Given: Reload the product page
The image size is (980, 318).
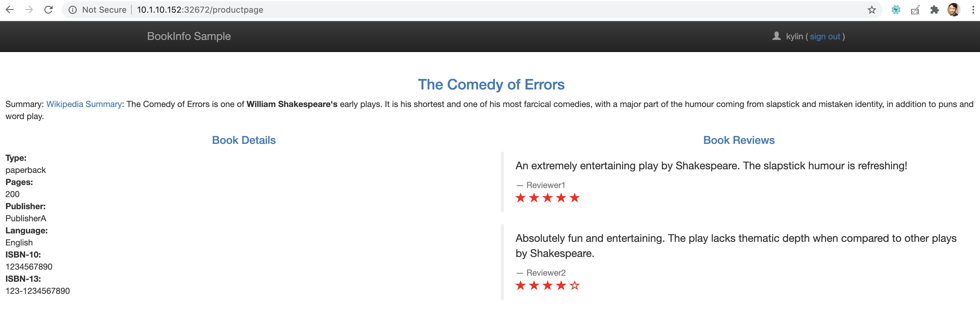Looking at the screenshot, I should click(48, 10).
